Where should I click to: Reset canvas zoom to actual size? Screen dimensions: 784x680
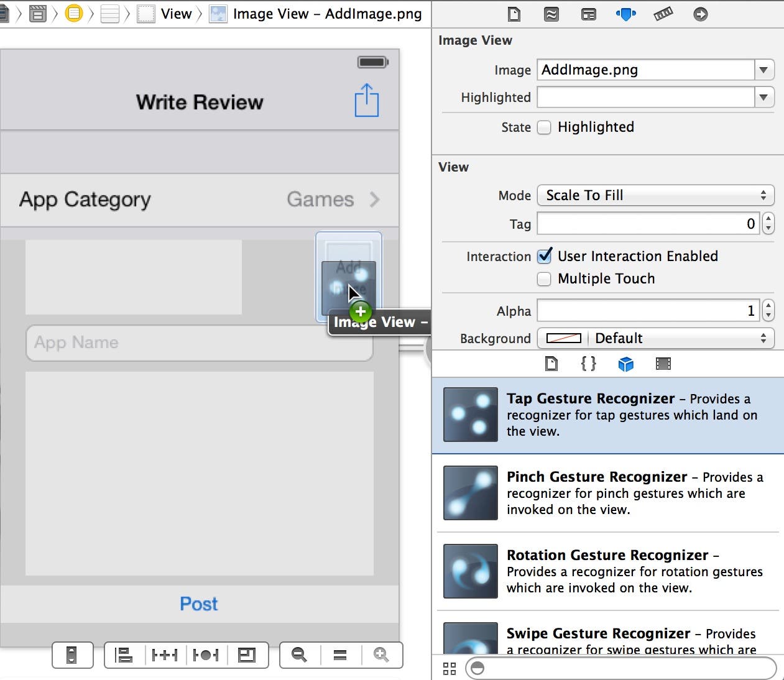[340, 655]
